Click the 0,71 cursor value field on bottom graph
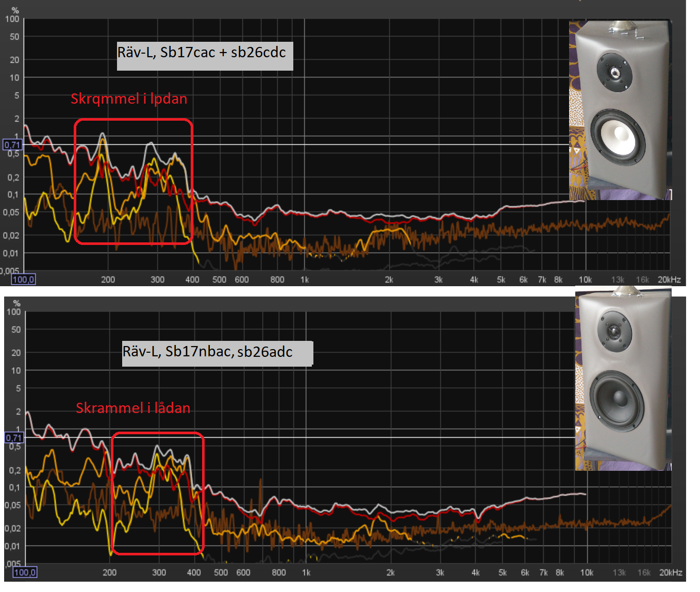The image size is (700, 592). tap(14, 437)
